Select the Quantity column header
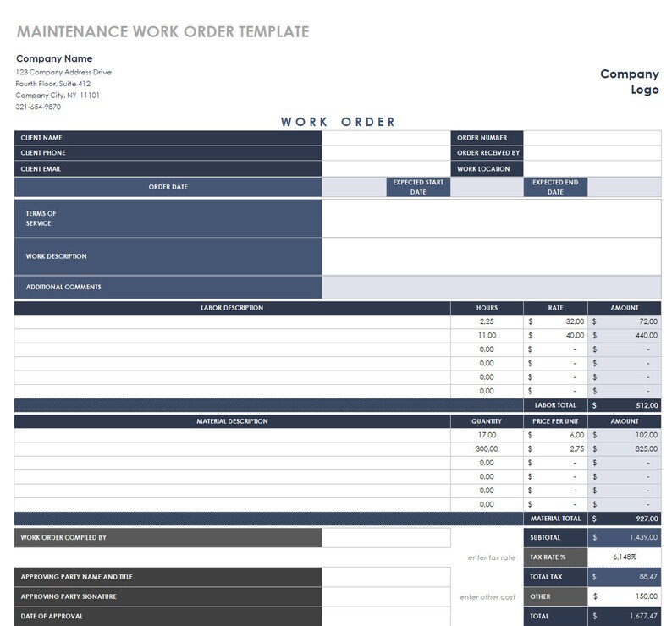Image resolution: width=672 pixels, height=626 pixels. (x=487, y=421)
